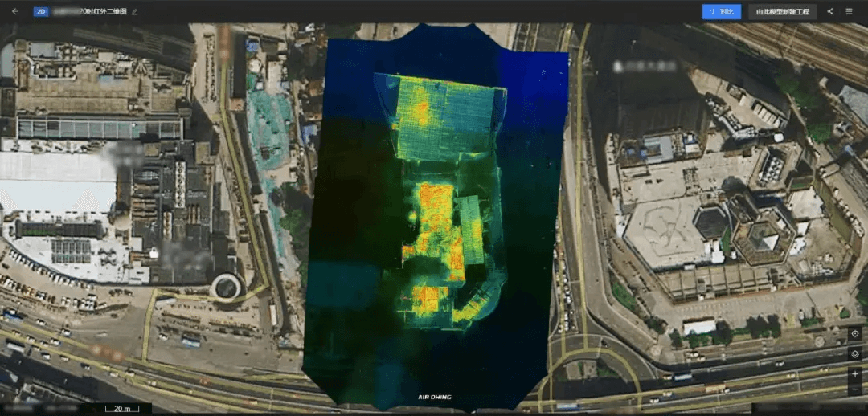
Task: Click the lower orange thermal patch of the overlay
Action: click(425, 300)
